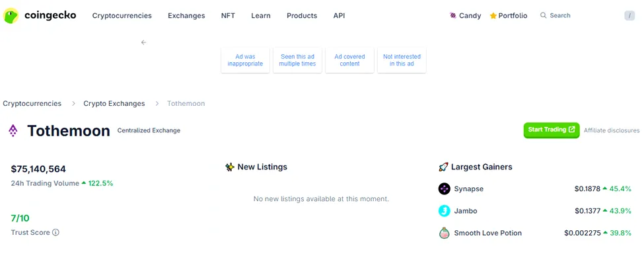Click the Tothemoon exchange title
The image size is (644, 256).
(x=69, y=131)
